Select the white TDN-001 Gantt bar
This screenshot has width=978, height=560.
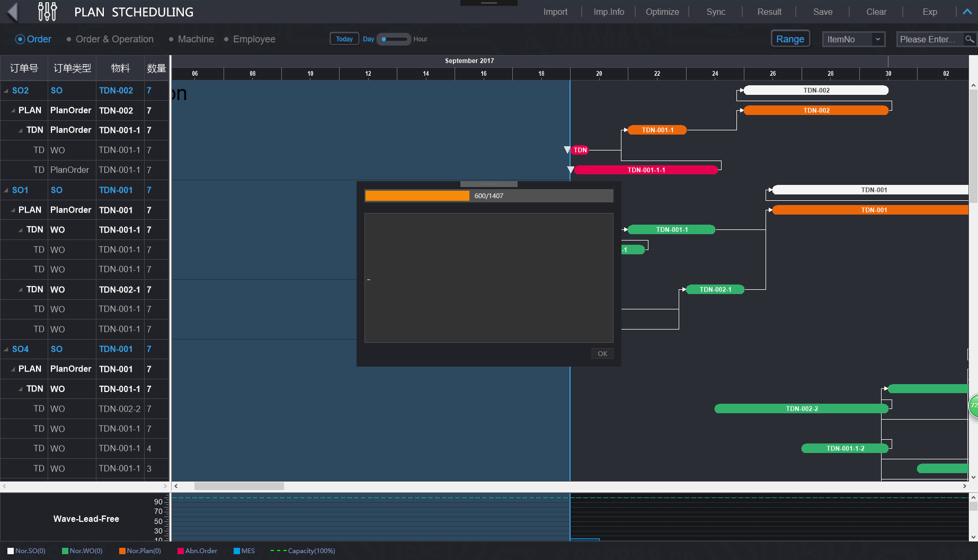tap(870, 190)
